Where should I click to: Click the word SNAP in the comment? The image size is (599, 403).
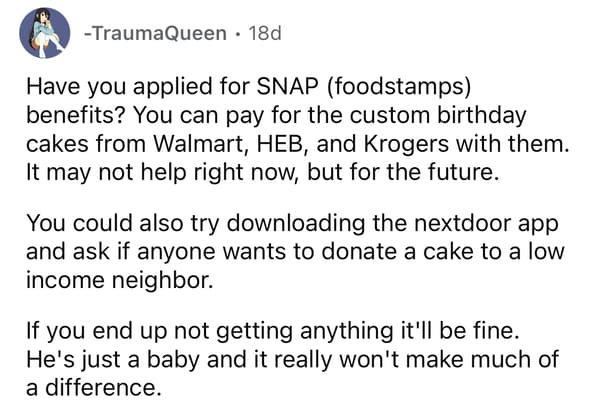pos(287,86)
